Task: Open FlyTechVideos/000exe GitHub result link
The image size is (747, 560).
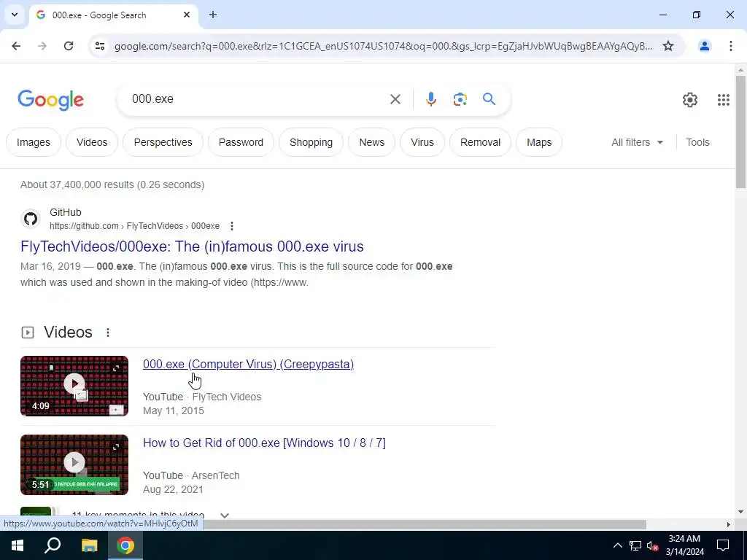Action: (x=192, y=246)
